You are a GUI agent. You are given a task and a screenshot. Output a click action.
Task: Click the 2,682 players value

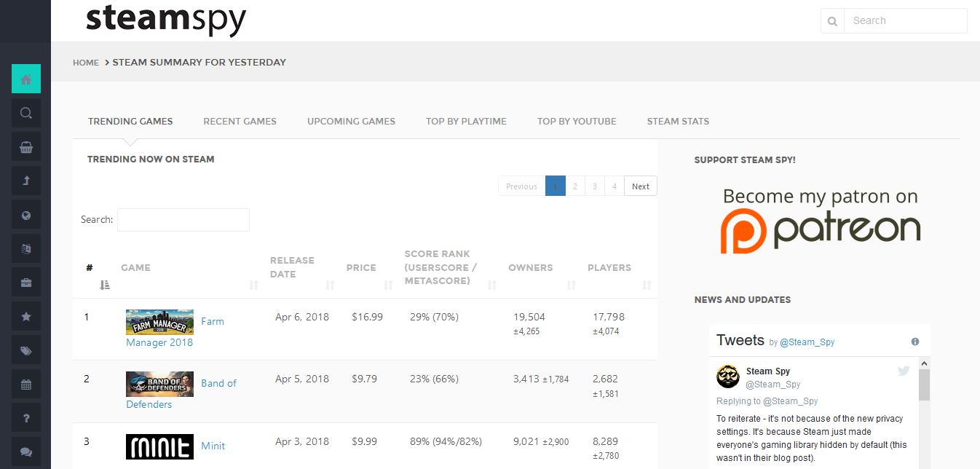(x=606, y=379)
